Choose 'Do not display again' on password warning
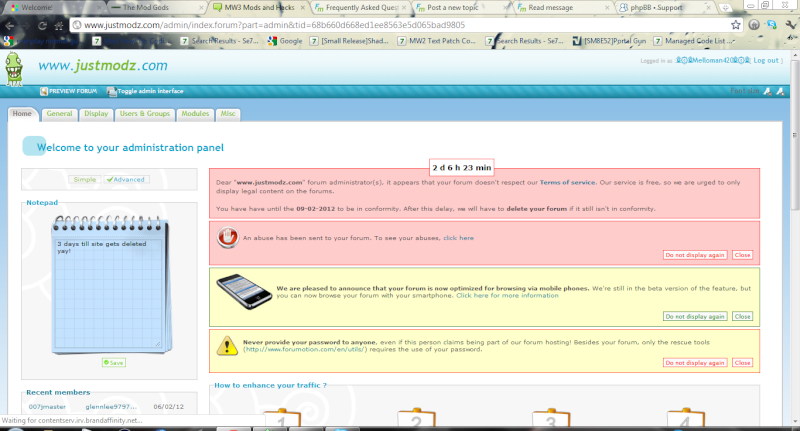Viewport: 800px width, 431px height. [x=695, y=363]
